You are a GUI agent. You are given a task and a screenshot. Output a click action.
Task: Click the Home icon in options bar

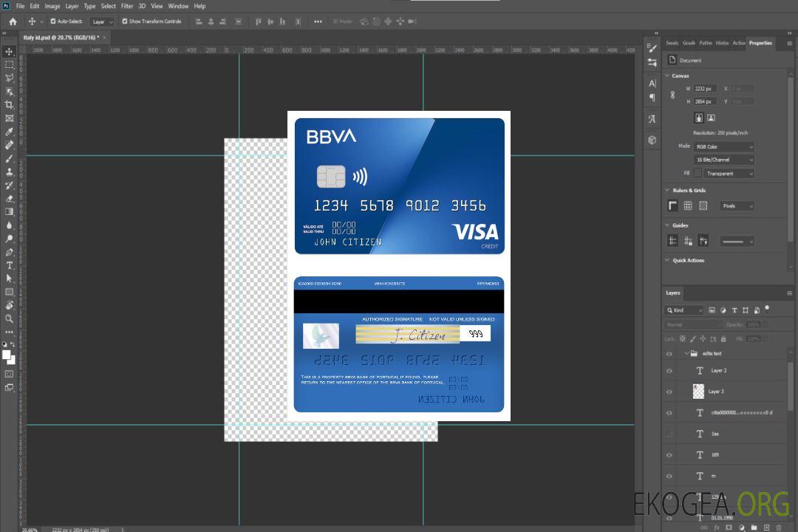(13, 21)
